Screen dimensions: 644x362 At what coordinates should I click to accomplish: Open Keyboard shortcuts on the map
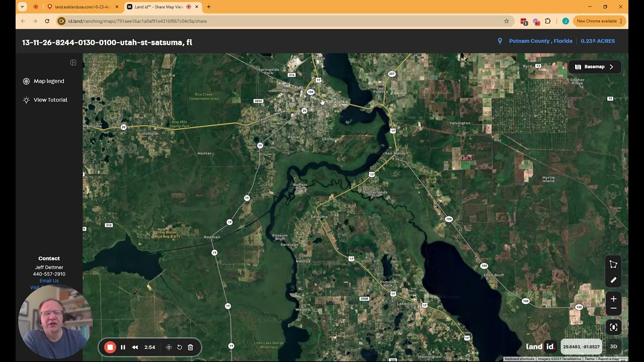click(520, 359)
